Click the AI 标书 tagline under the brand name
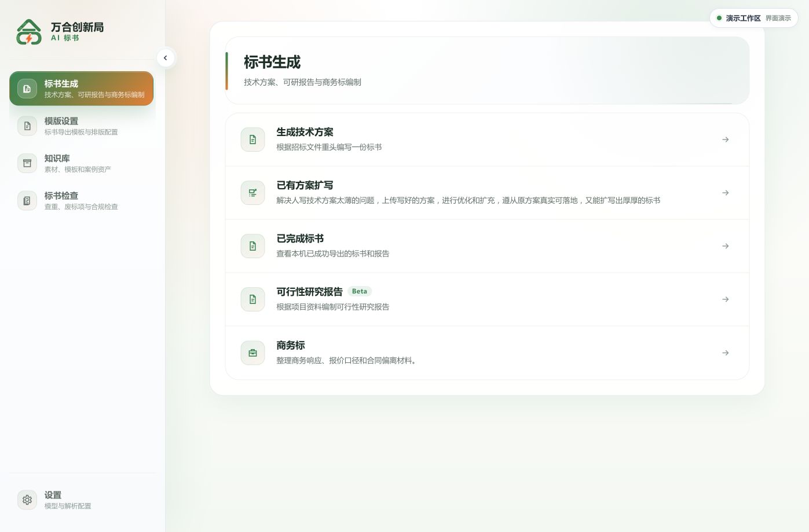 [65, 38]
